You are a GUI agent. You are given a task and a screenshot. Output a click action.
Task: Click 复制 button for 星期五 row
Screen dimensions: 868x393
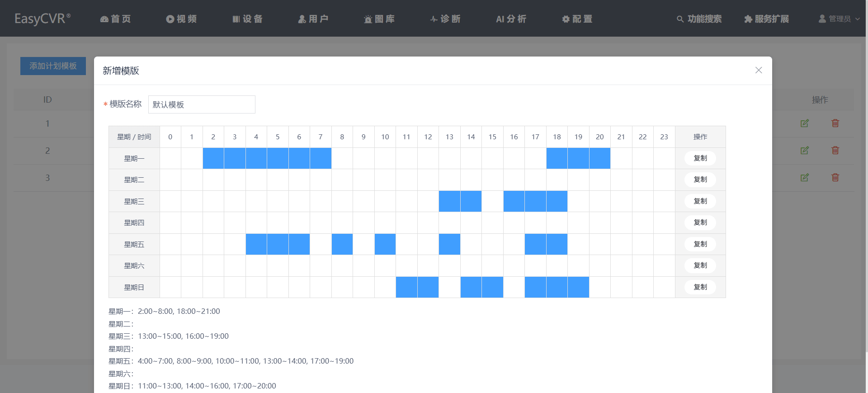click(700, 244)
